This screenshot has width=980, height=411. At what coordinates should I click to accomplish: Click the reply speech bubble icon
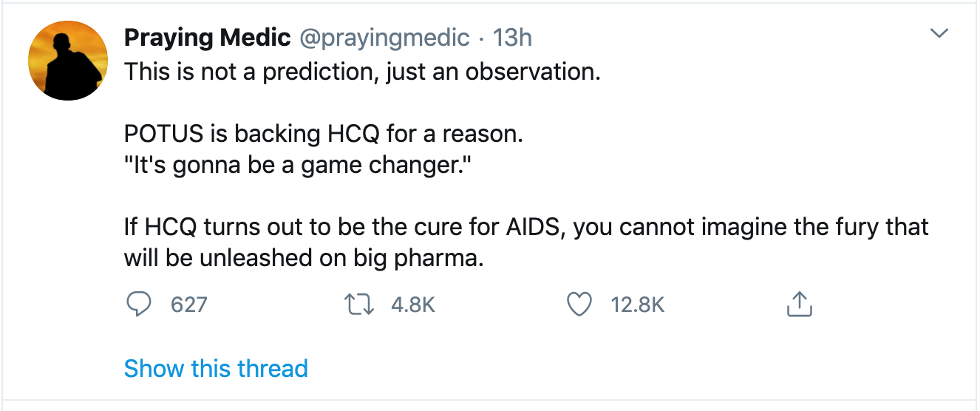tap(138, 304)
